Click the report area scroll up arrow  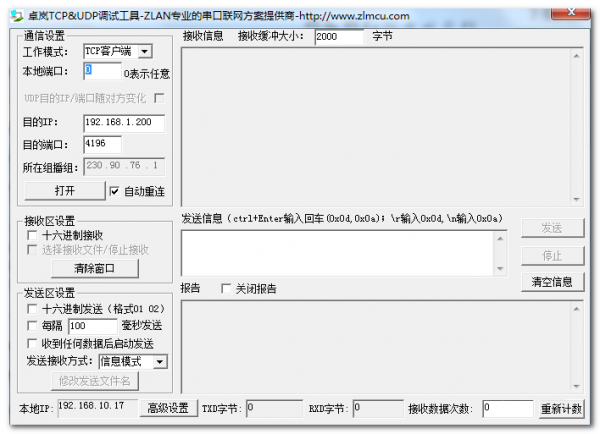576,308
